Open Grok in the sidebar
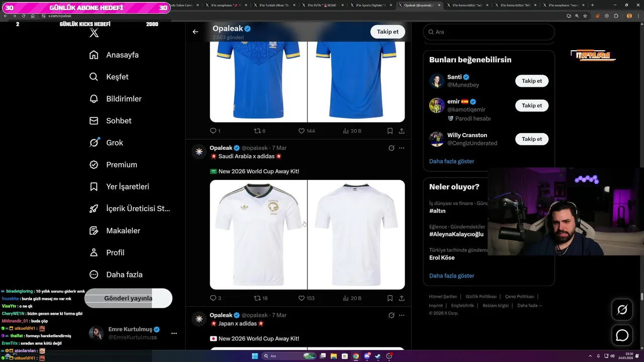Viewport: 644px width, 362px height. (x=106, y=143)
